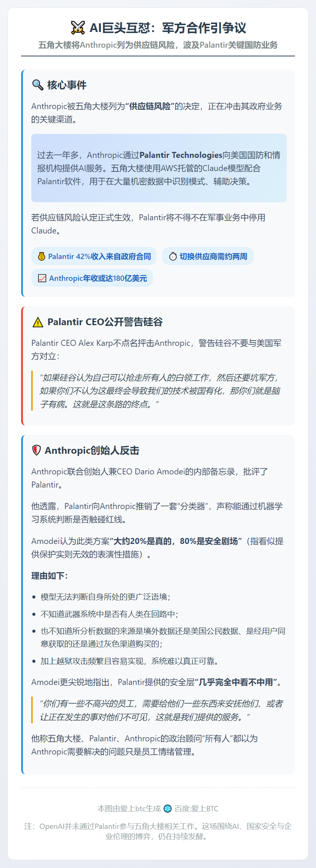Click the chart icon in Anthropic revenue tag
This screenshot has width=316, height=868.
pyautogui.click(x=42, y=278)
